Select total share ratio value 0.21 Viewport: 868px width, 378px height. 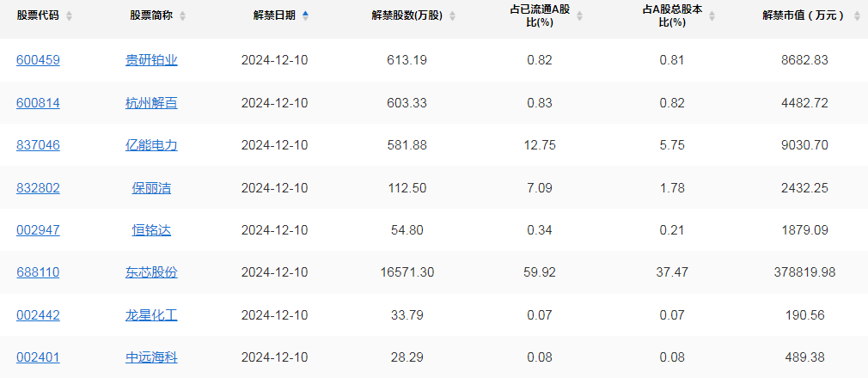click(672, 230)
